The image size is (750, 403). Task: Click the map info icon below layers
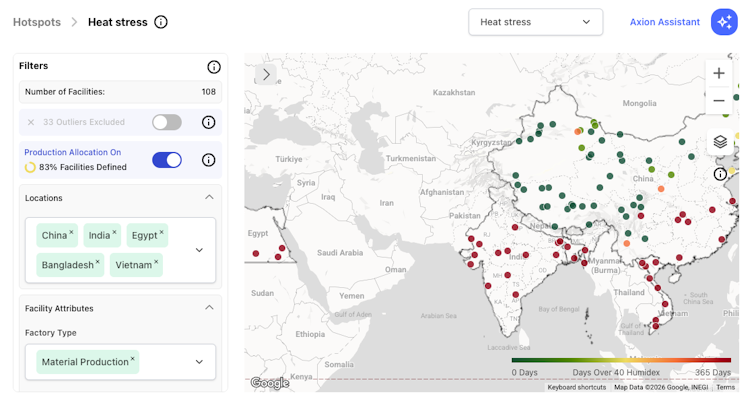tap(720, 174)
